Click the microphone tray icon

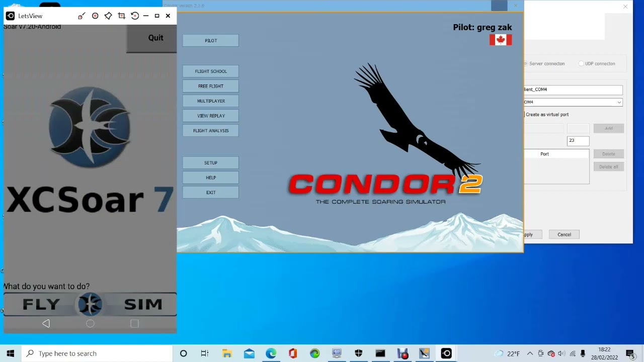[583, 353]
